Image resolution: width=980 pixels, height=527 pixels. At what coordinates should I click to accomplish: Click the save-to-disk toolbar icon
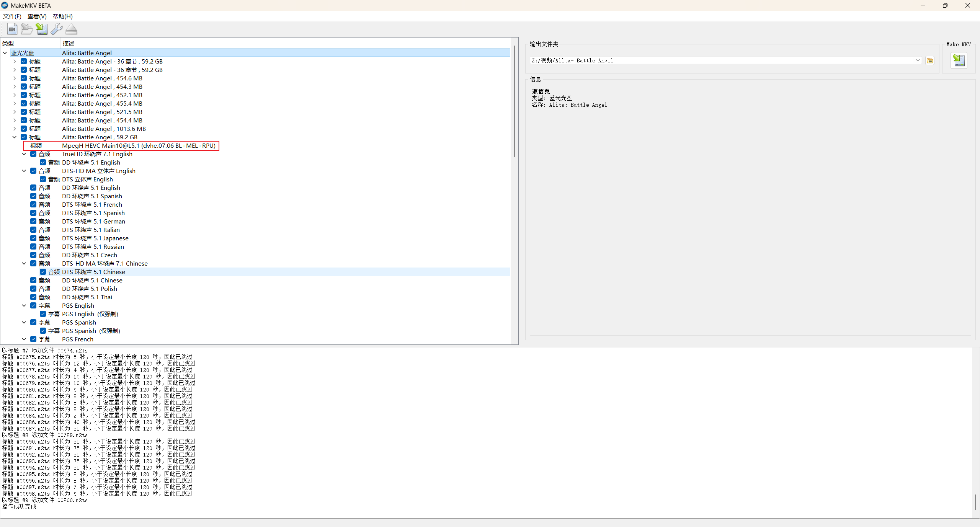(x=41, y=29)
